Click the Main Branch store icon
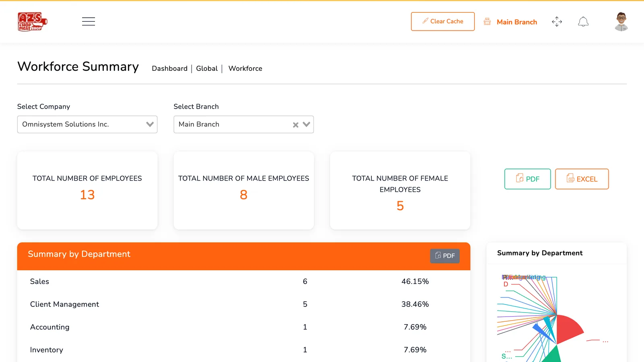The image size is (644, 362). click(487, 22)
